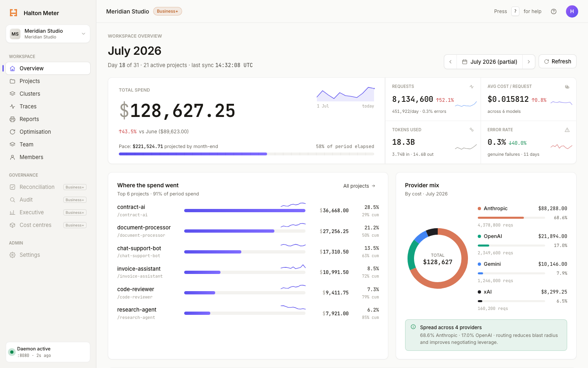Click the Traces pulse icon
The height and width of the screenshot is (368, 588).
(x=13, y=106)
